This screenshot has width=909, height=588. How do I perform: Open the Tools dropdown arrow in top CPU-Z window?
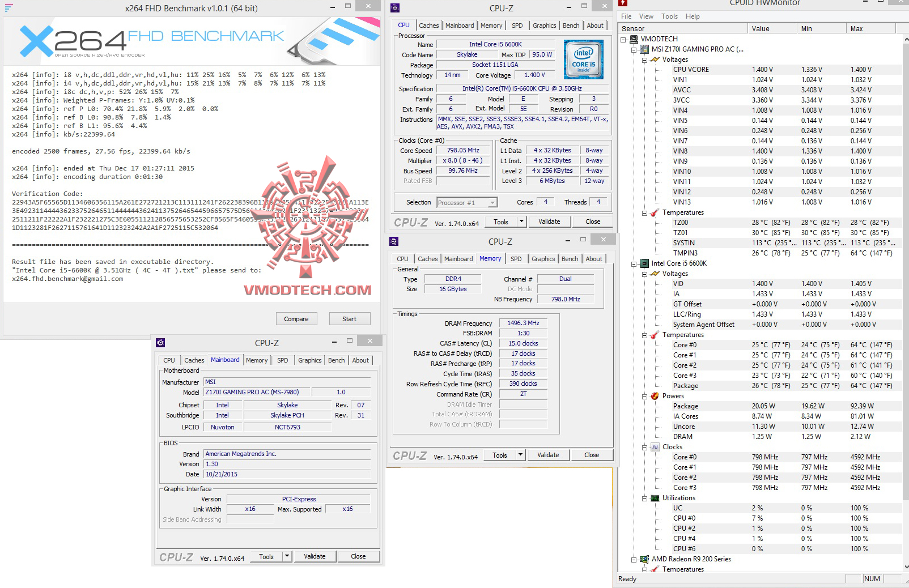click(521, 221)
